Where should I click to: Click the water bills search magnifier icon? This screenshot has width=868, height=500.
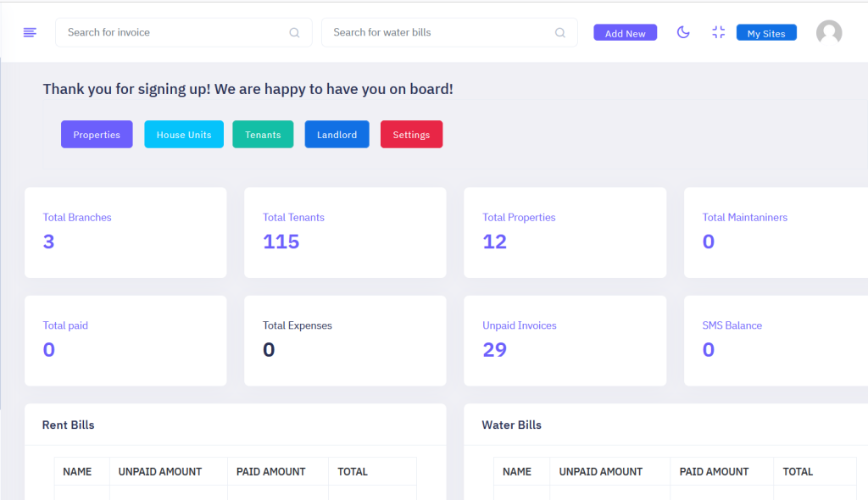[x=560, y=33]
